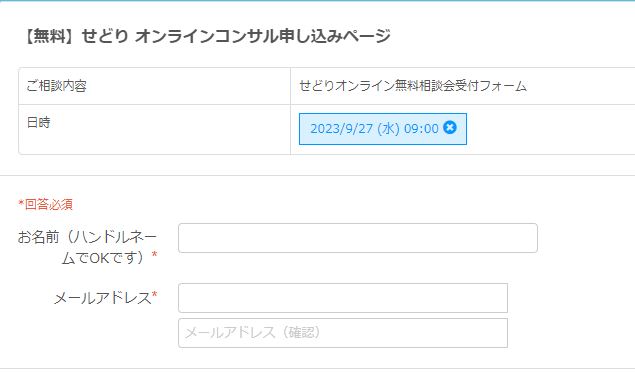
Task: Click the (水) weekday text in the chip
Action: point(388,129)
